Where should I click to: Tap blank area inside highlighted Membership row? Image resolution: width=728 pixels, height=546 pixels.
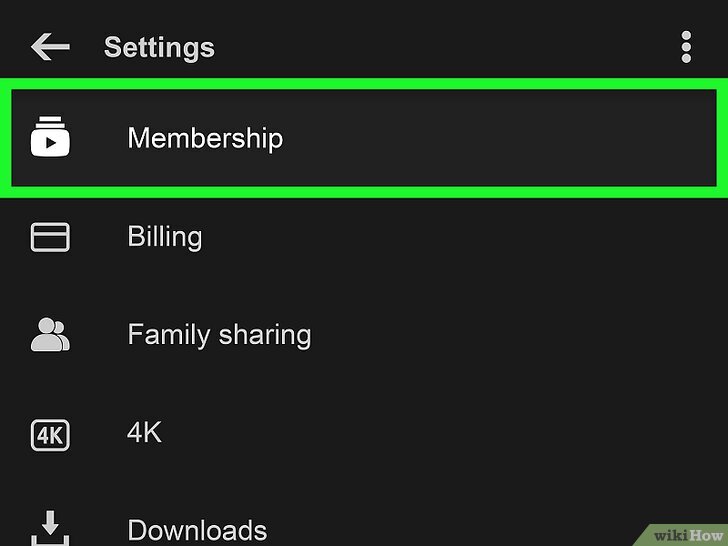(x=499, y=138)
